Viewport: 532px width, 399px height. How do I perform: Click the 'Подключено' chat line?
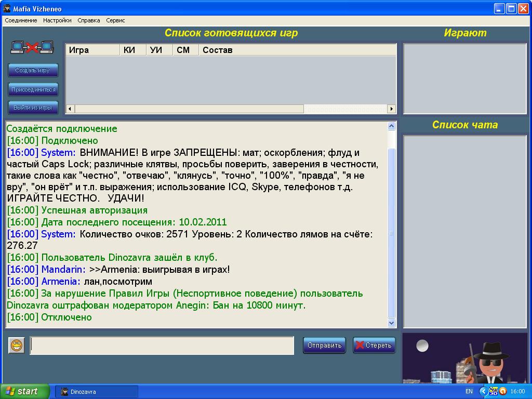(x=52, y=140)
